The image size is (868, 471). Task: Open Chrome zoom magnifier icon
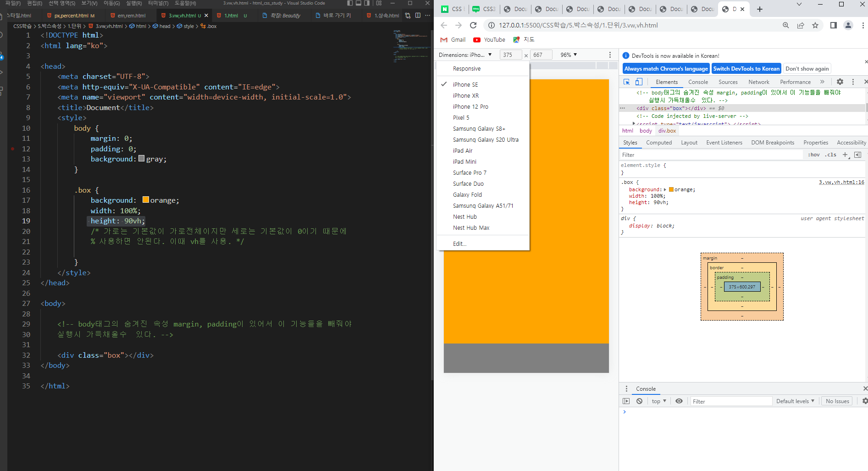tap(786, 25)
